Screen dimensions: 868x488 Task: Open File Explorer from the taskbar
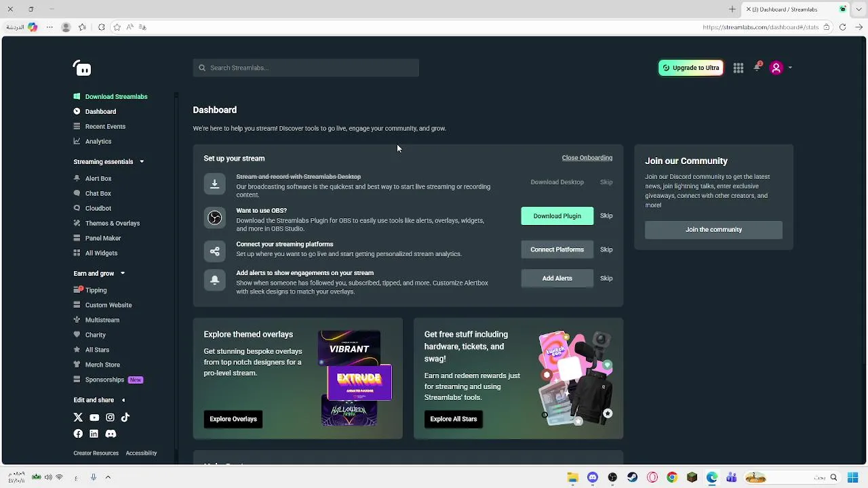[x=573, y=478]
